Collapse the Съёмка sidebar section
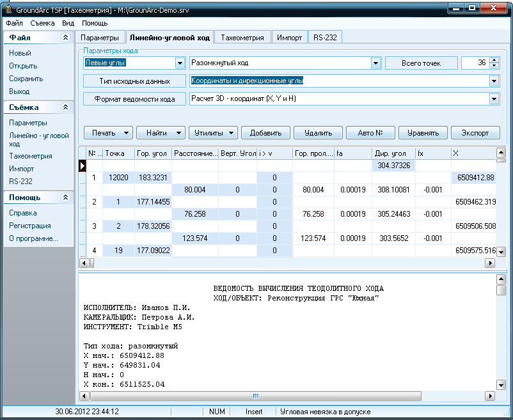513x420 pixels. (x=65, y=107)
